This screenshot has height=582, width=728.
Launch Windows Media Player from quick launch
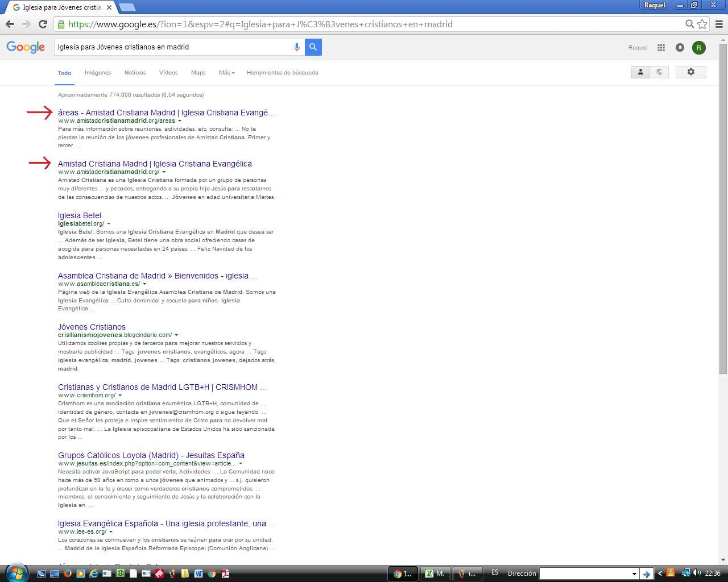point(81,573)
